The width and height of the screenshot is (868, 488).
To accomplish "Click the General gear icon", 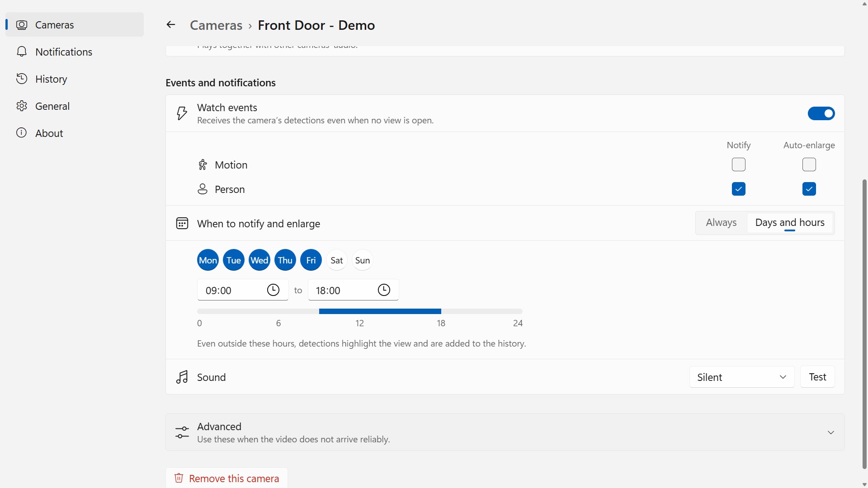I will click(22, 106).
